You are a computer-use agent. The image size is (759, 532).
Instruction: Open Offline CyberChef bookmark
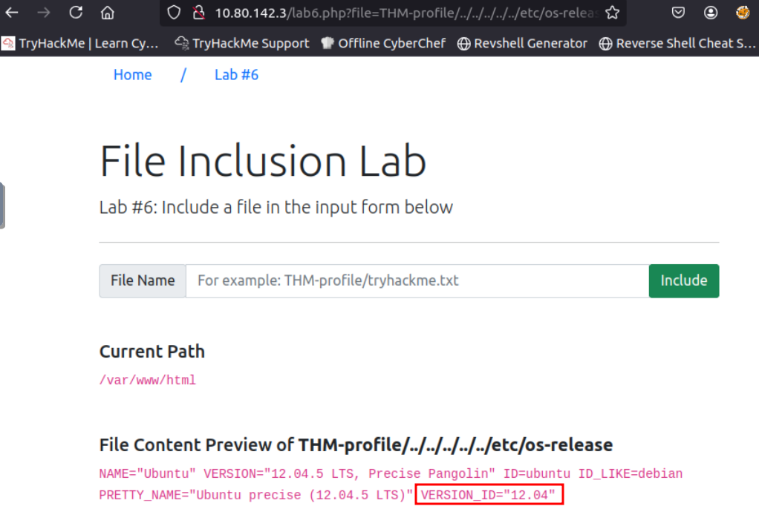click(x=383, y=43)
